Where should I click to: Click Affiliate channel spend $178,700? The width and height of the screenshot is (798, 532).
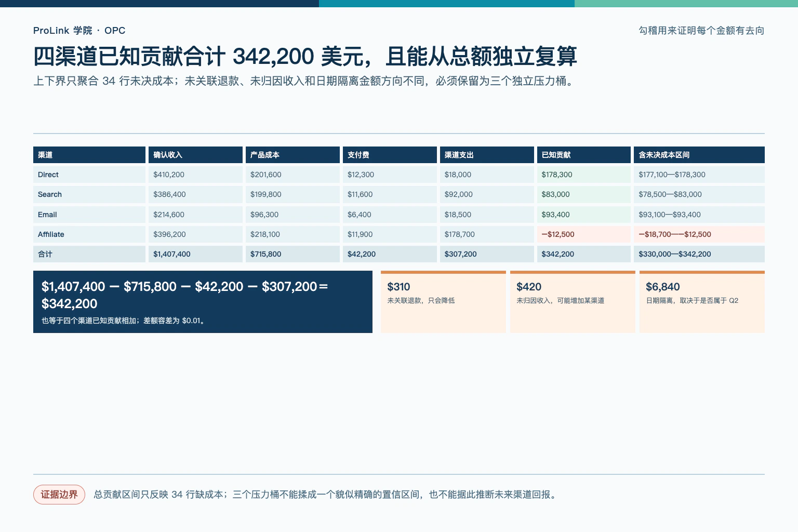point(487,234)
